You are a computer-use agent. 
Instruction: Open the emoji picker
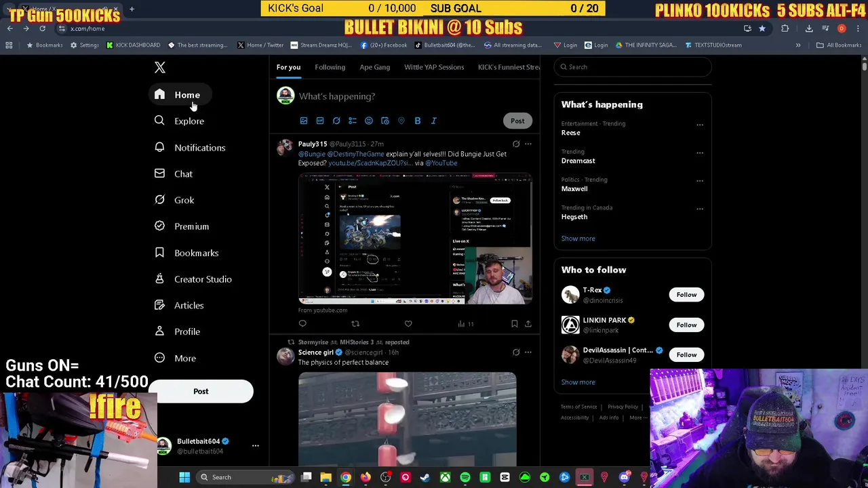point(369,121)
